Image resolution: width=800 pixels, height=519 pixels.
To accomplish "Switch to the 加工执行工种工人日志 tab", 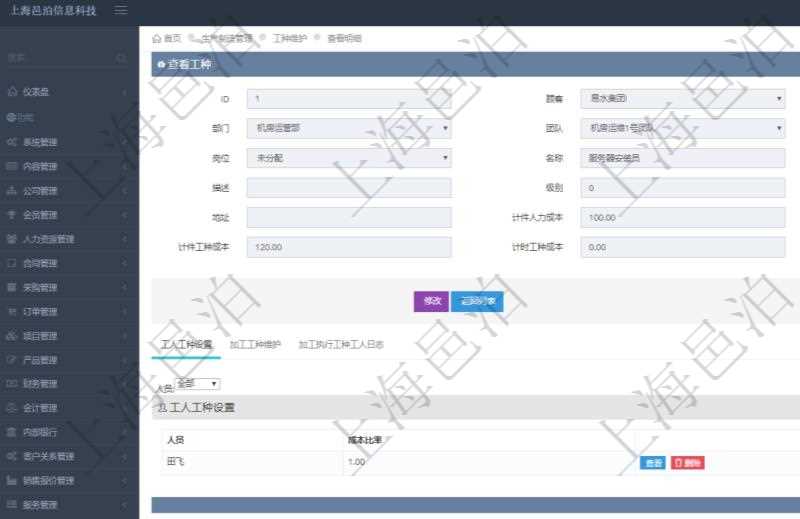I will (341, 344).
